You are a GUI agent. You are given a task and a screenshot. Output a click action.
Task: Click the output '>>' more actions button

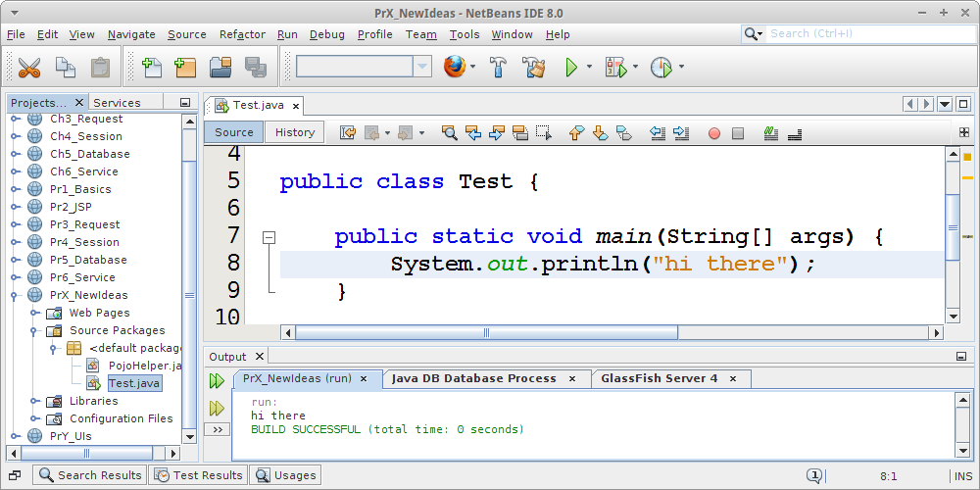pos(218,429)
